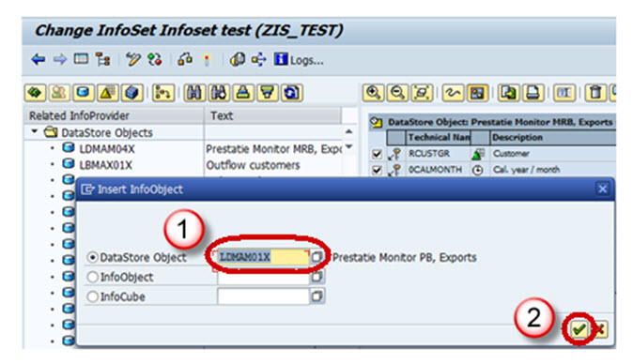Select the InfoObject radio button
Viewport: 633px width, 364px height.
92,277
